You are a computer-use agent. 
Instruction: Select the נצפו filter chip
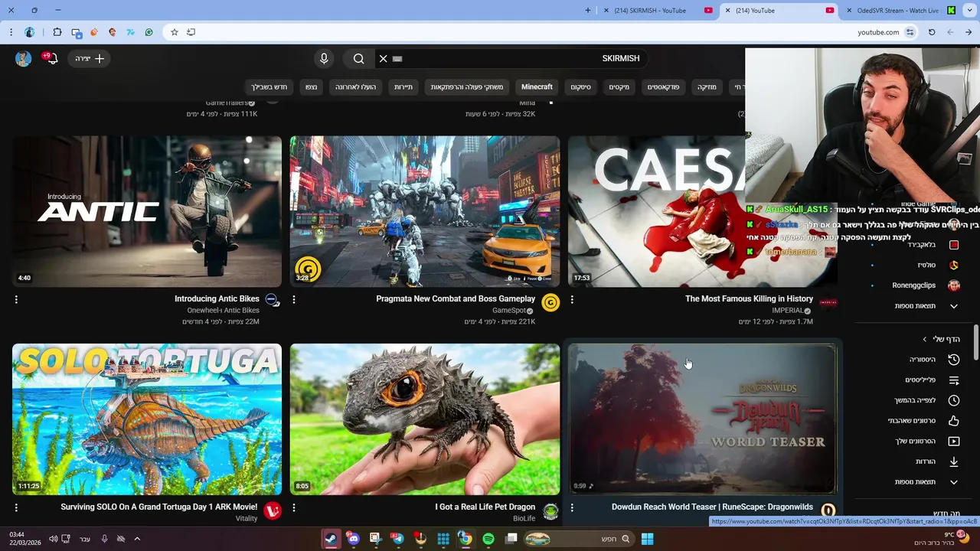tap(311, 87)
